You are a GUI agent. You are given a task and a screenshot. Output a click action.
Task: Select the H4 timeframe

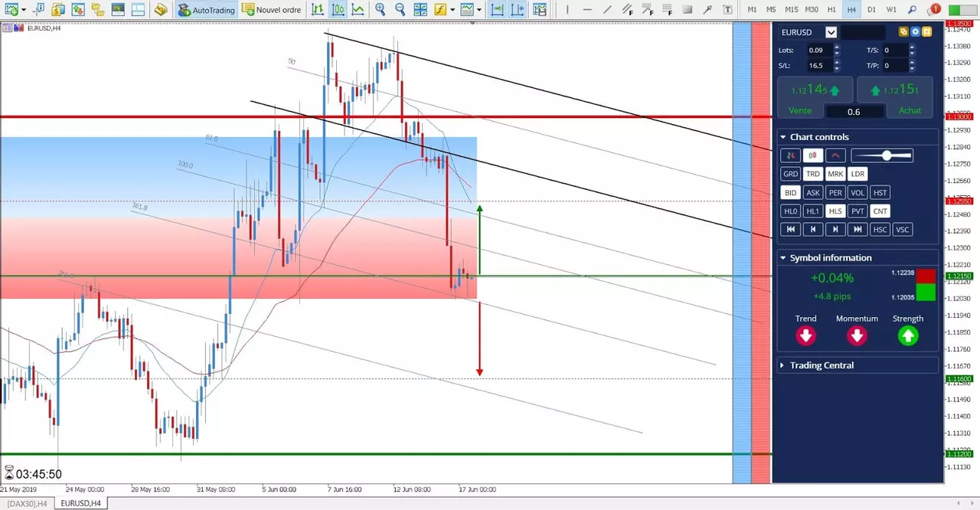click(851, 9)
